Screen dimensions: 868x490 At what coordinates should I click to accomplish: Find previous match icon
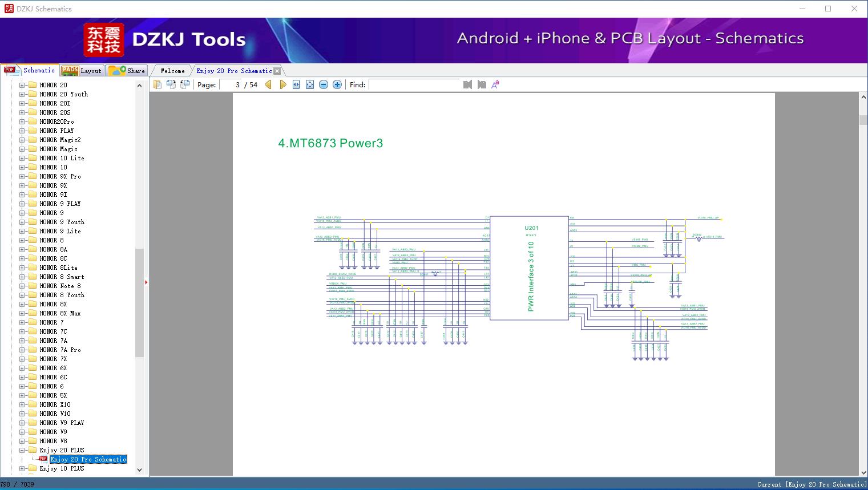(x=468, y=84)
